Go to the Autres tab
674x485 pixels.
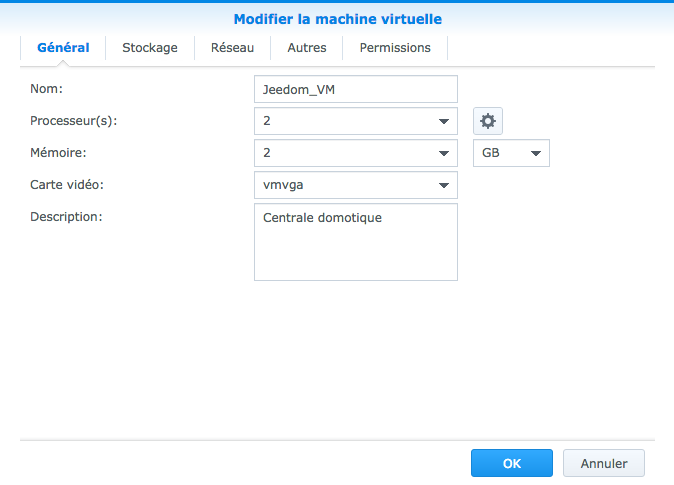(306, 47)
